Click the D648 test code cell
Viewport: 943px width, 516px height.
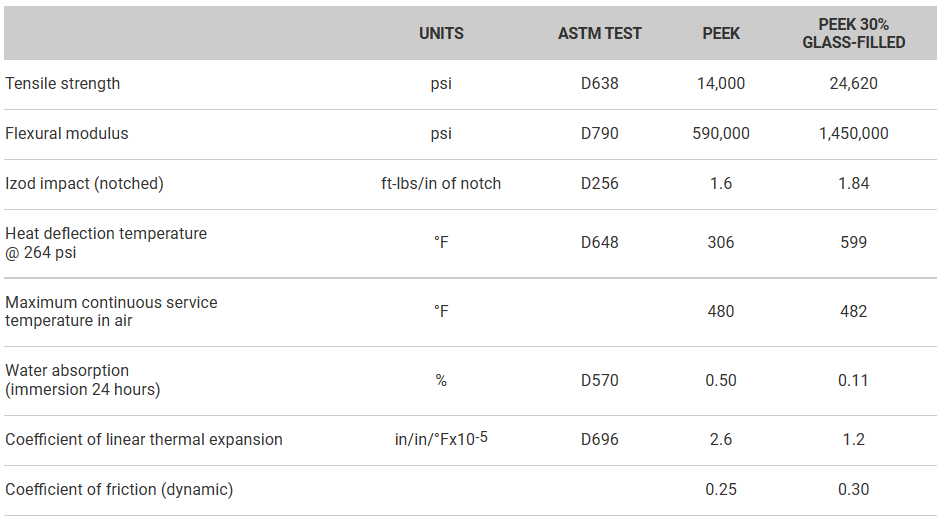click(x=600, y=242)
